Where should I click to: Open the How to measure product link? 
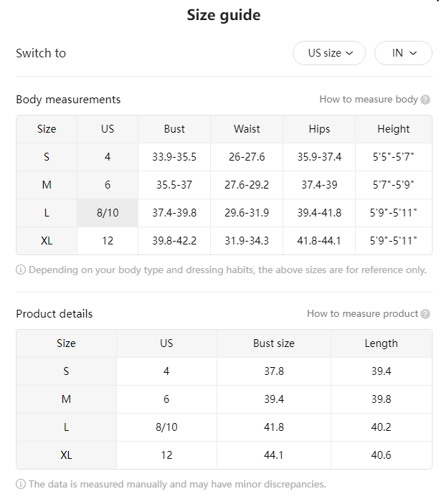362,314
